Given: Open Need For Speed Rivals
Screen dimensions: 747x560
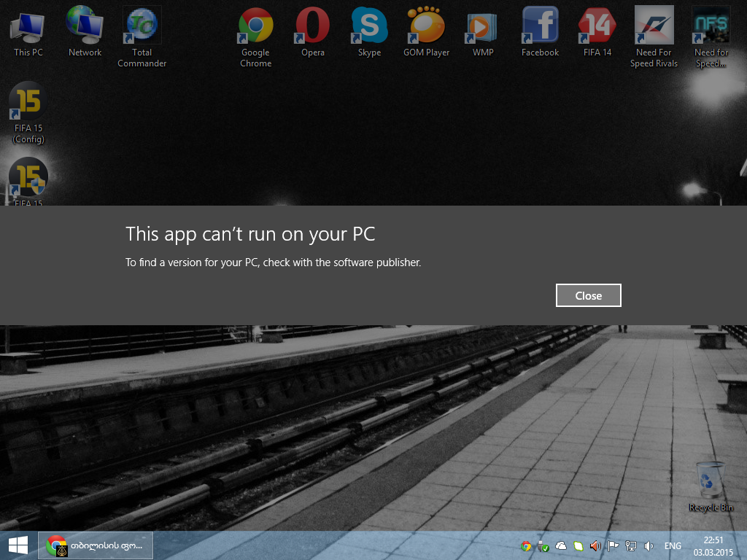Looking at the screenshot, I should point(654,24).
